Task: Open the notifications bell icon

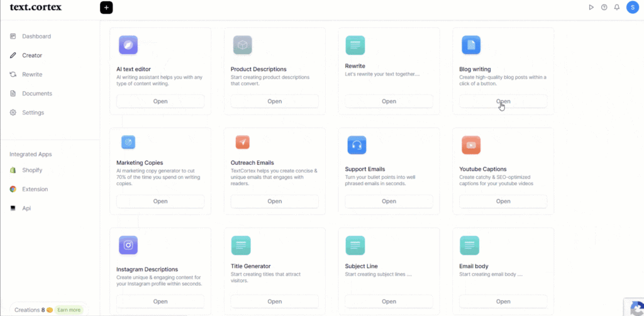Action: point(617,8)
